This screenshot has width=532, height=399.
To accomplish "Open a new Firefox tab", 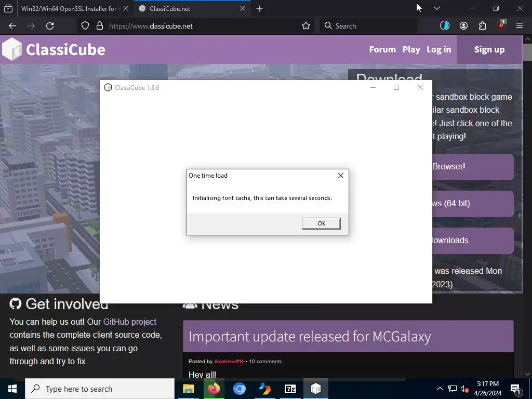I will click(x=260, y=8).
